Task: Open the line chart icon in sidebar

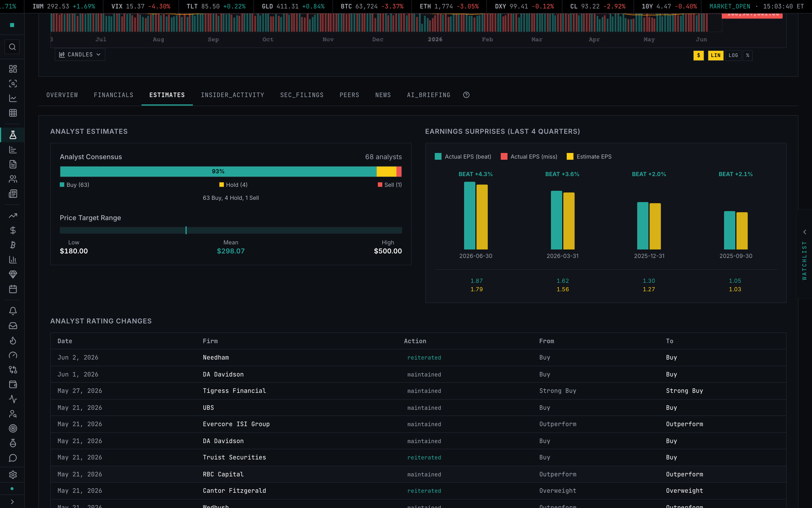Action: (13, 98)
